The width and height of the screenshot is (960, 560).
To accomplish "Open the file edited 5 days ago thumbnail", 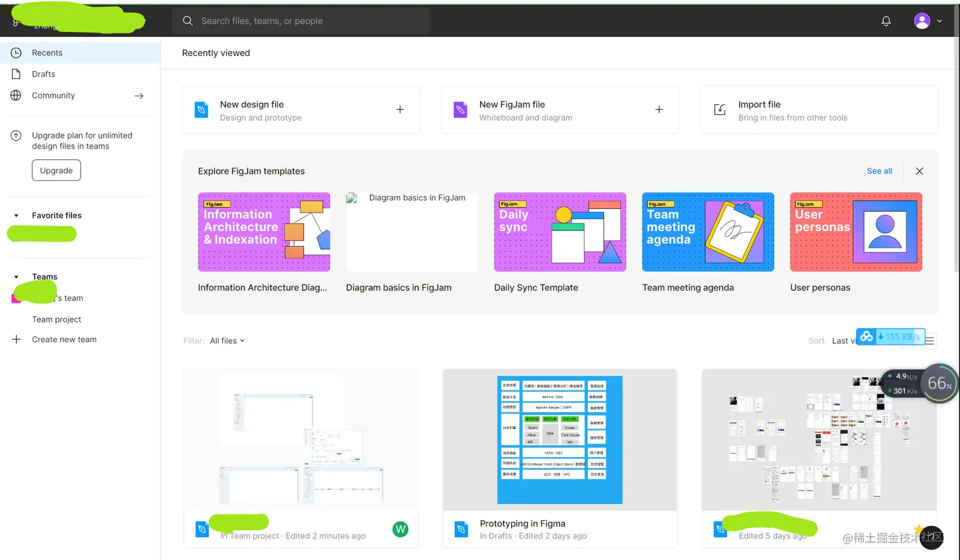I will (x=819, y=440).
